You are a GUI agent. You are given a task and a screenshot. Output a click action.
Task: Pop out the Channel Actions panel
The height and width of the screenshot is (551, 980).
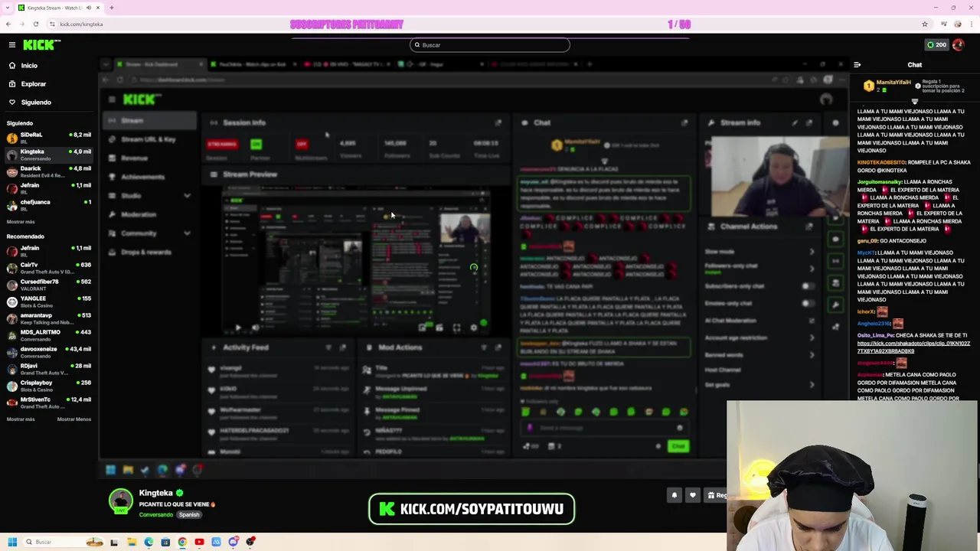point(809,227)
